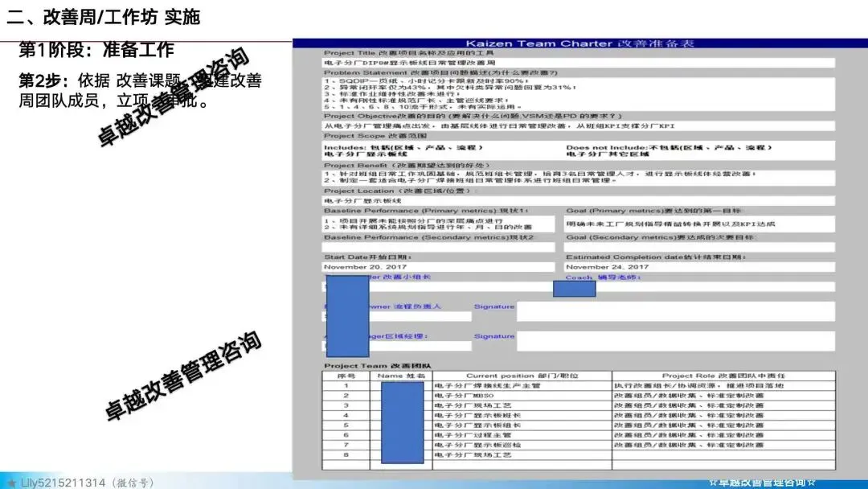Click signature box in process owner row

[x=676, y=311]
